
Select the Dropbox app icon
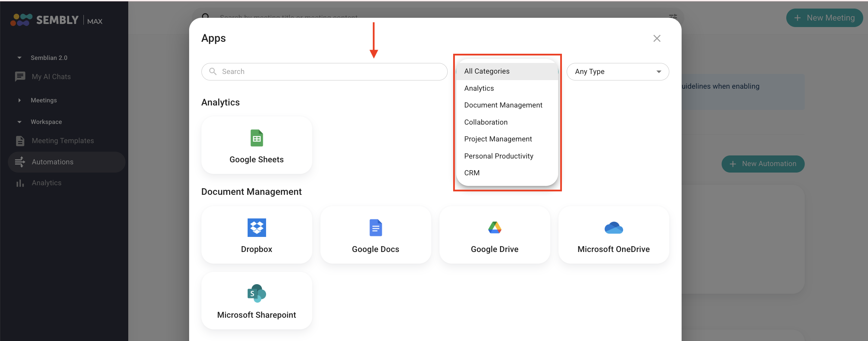coord(257,228)
